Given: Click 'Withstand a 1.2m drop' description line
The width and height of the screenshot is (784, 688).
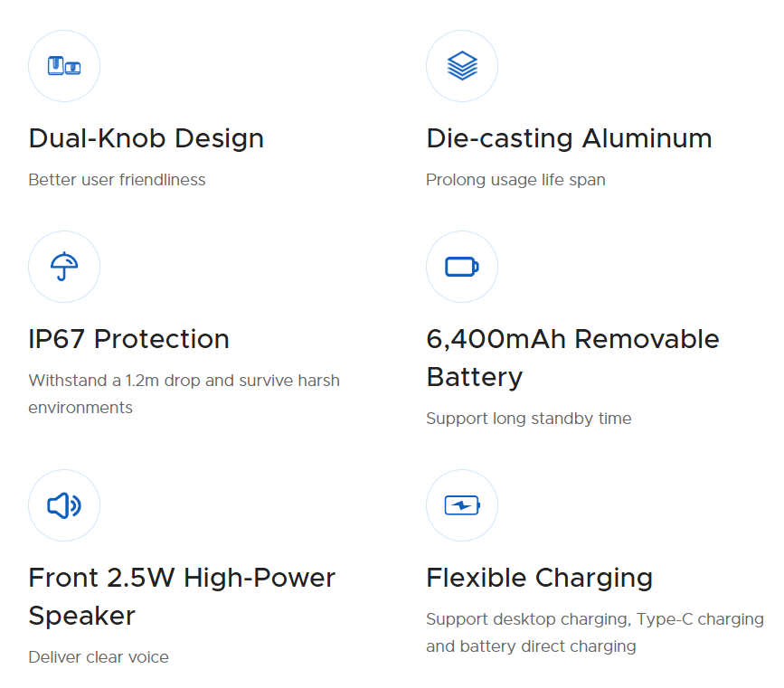Looking at the screenshot, I should (184, 381).
